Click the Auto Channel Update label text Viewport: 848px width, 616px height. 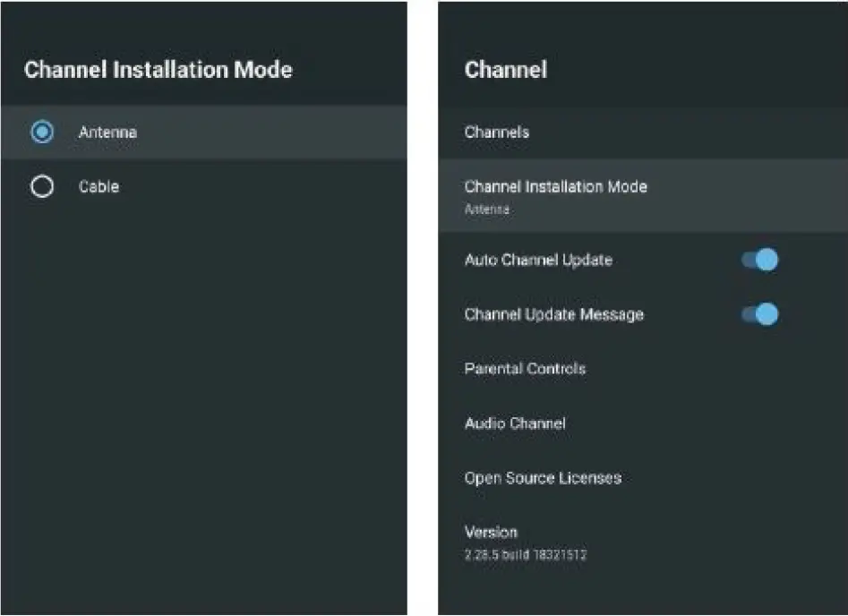538,261
